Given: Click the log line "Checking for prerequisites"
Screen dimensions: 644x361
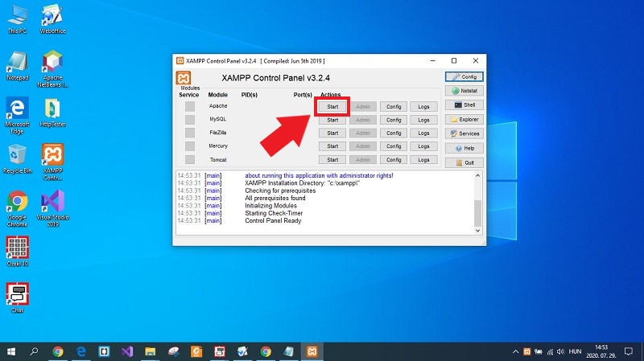Looking at the screenshot, I should 280,191.
